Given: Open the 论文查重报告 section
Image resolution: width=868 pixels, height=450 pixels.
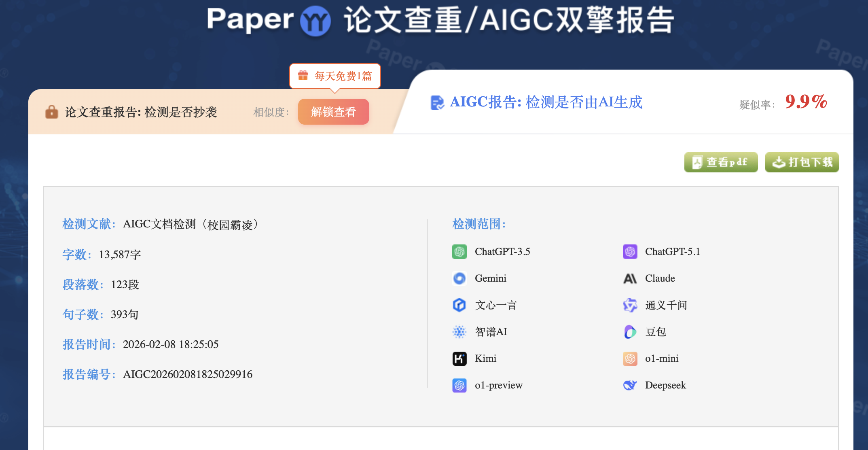Looking at the screenshot, I should click(x=142, y=112).
